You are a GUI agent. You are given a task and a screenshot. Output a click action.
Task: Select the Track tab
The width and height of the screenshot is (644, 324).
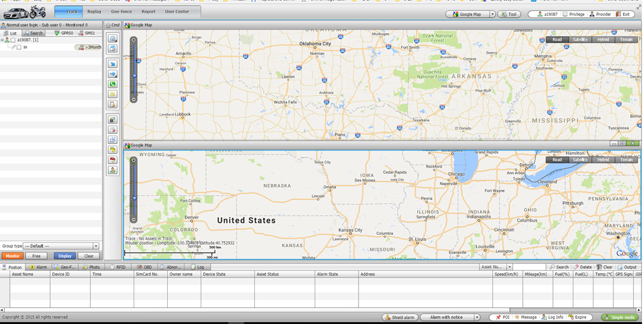point(68,12)
